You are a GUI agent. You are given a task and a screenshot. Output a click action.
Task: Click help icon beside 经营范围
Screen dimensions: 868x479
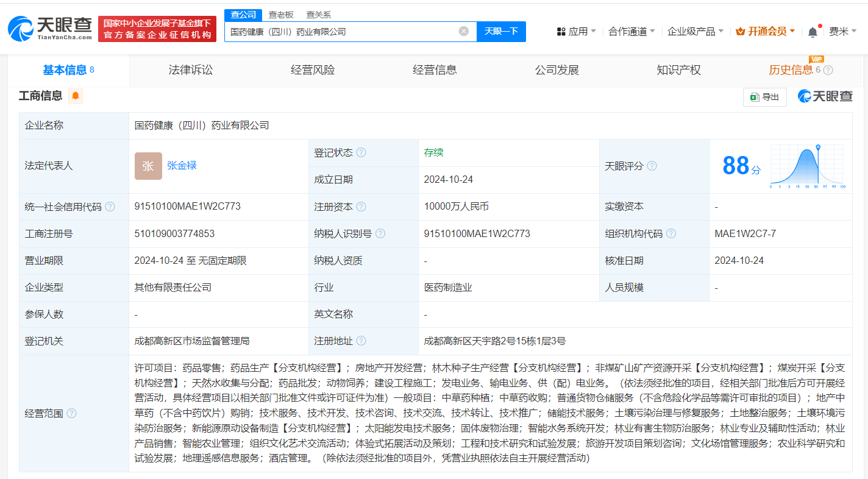(x=73, y=413)
